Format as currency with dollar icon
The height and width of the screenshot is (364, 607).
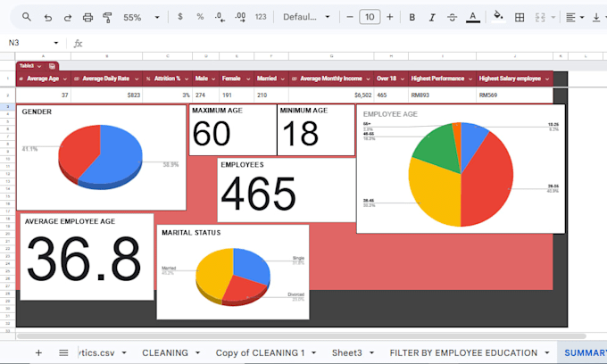point(180,17)
